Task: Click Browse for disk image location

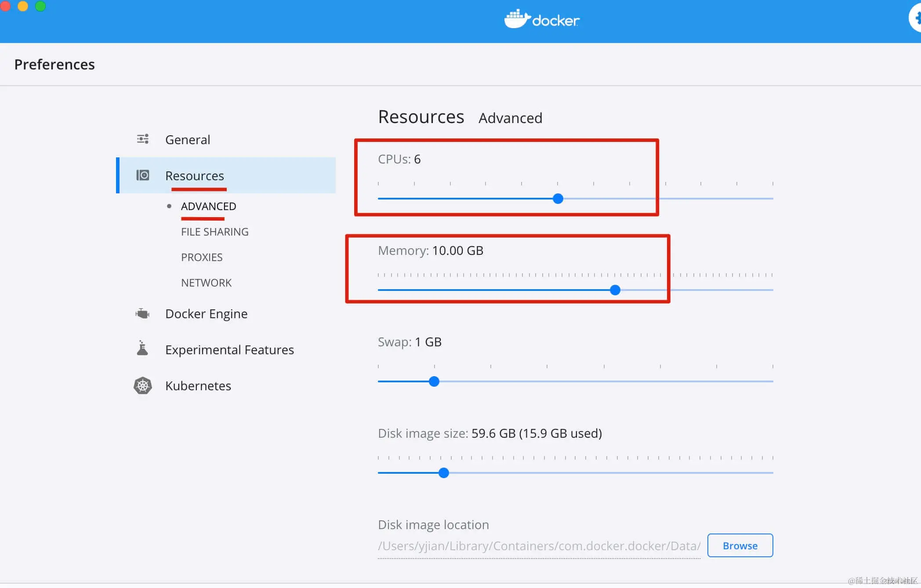Action: pyautogui.click(x=740, y=546)
